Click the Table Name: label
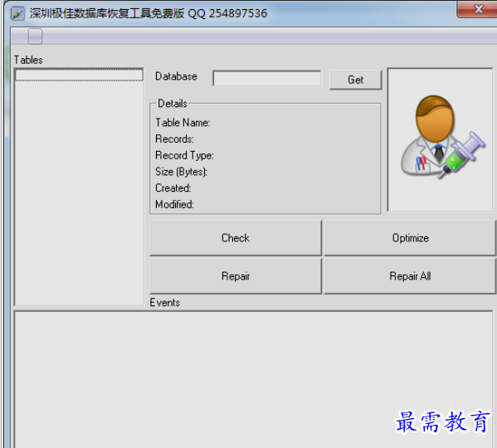 click(x=183, y=123)
